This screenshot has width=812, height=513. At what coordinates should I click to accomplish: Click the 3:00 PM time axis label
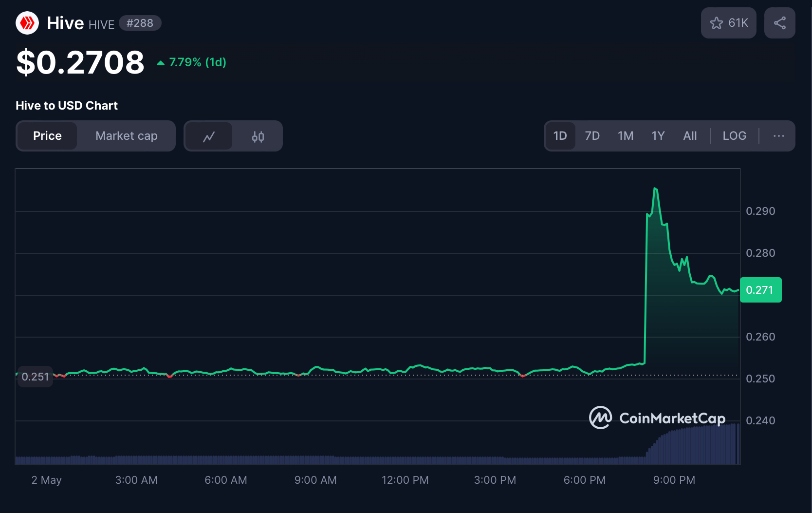tap(495, 480)
